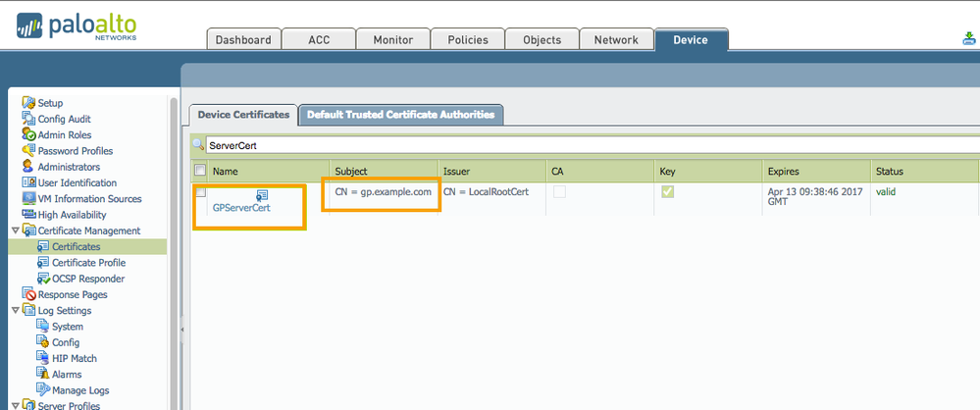Switch to the Policies tab
Viewport: 980px width, 410px height.
[468, 39]
